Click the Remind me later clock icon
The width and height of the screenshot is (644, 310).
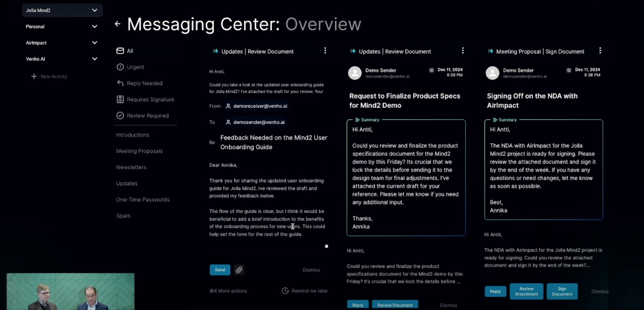pos(285,291)
